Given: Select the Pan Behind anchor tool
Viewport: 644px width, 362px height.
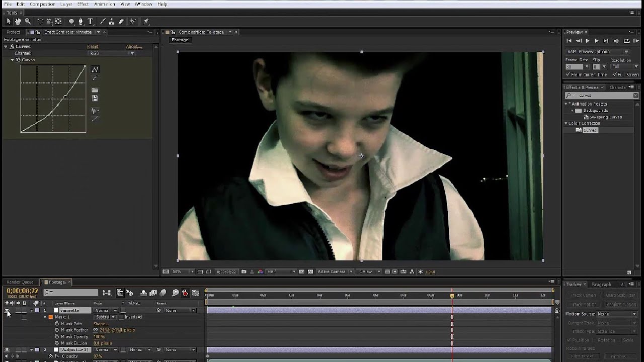Looking at the screenshot, I should (x=58, y=21).
